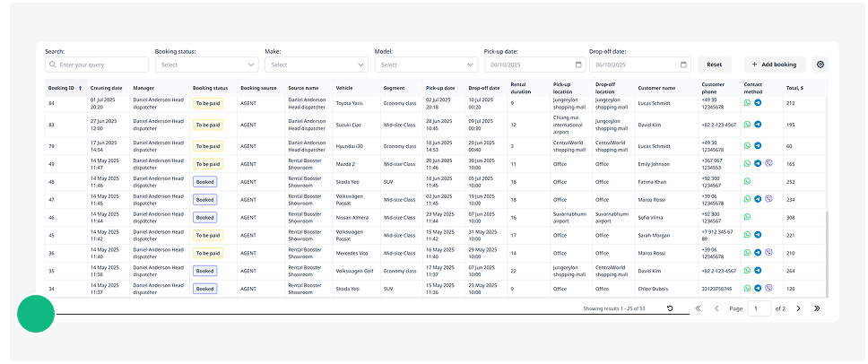Click phone number 33123758745

click(x=717, y=288)
